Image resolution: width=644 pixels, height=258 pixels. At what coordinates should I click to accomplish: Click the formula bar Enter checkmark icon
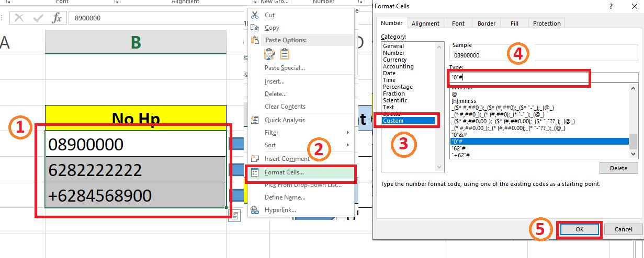[x=38, y=18]
